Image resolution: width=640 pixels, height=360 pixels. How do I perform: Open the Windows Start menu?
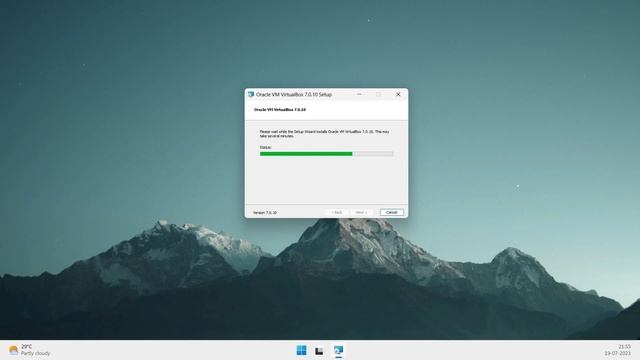(x=301, y=350)
